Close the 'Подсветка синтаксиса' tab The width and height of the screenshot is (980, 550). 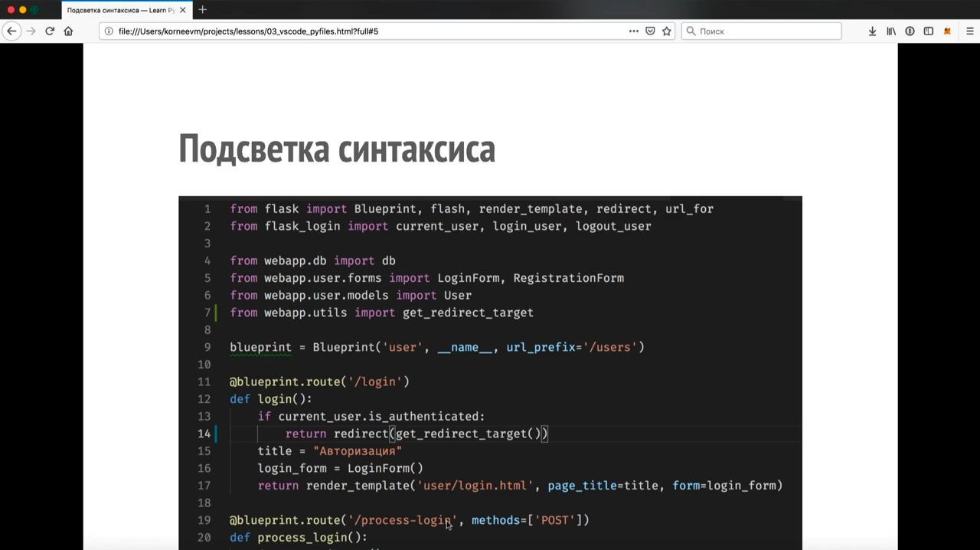[182, 10]
